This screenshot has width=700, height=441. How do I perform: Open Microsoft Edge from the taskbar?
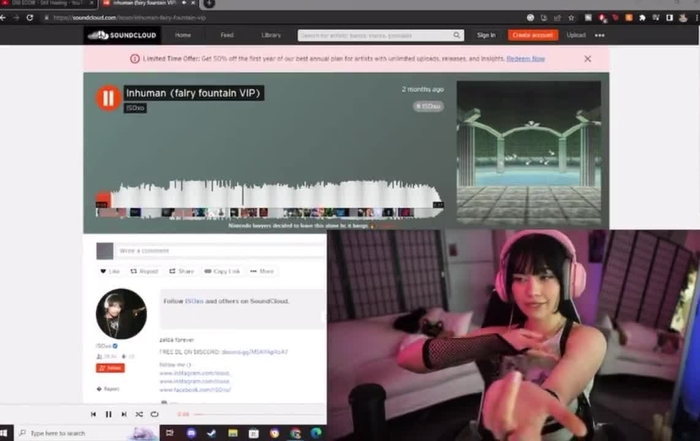316,433
